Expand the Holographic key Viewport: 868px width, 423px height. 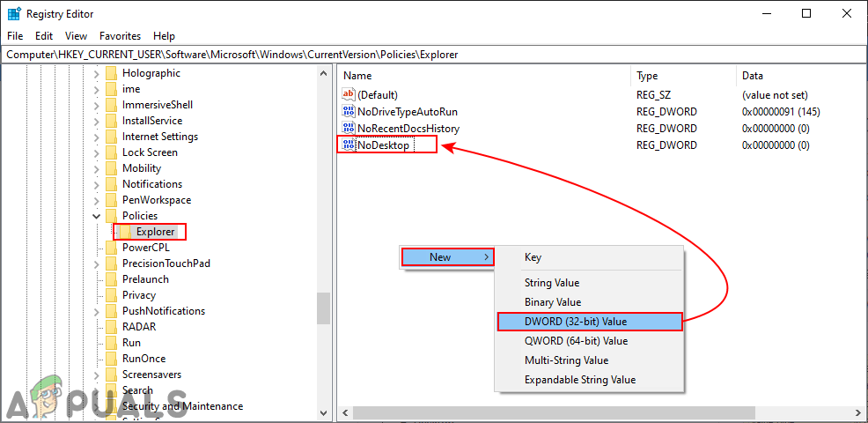[x=96, y=73]
